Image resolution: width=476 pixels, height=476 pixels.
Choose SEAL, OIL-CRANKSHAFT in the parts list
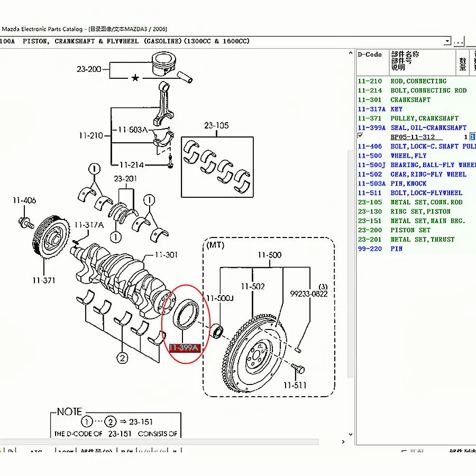pyautogui.click(x=428, y=127)
